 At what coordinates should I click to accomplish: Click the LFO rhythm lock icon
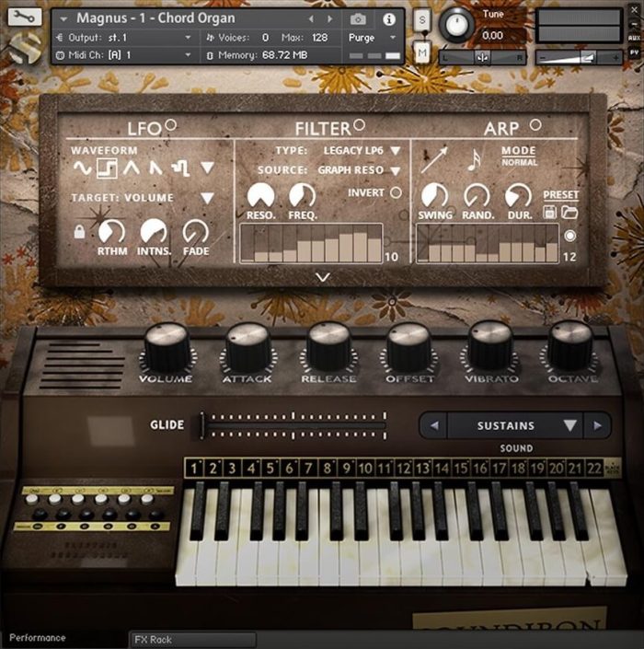(x=79, y=231)
